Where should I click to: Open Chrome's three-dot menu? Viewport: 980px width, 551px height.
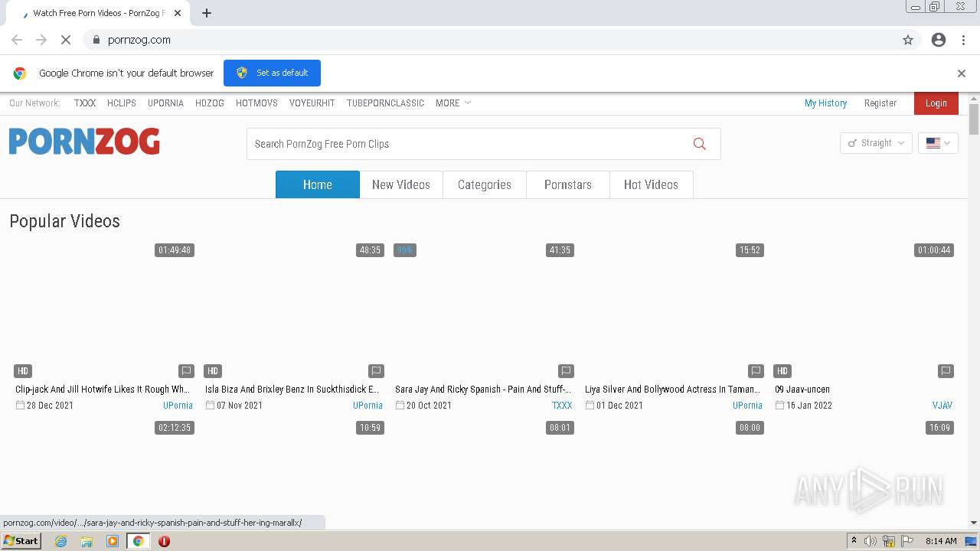963,40
